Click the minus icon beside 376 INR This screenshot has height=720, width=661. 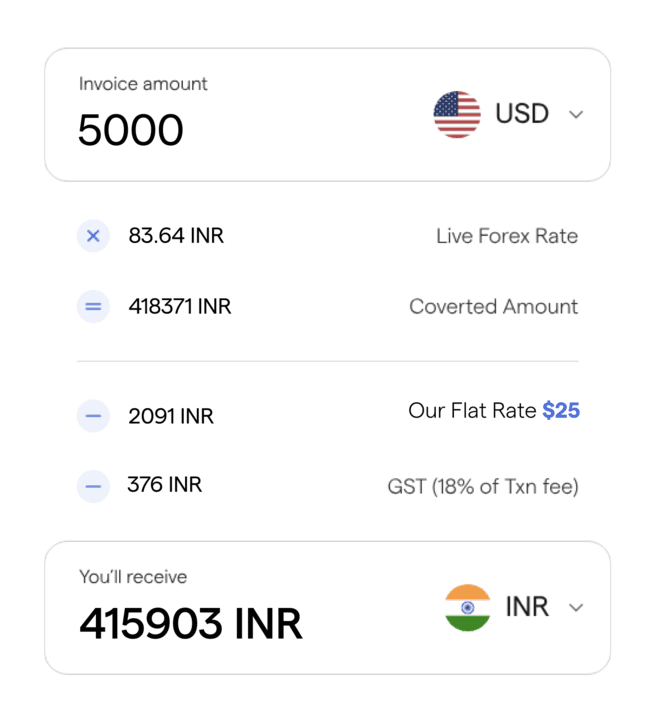pos(93,486)
